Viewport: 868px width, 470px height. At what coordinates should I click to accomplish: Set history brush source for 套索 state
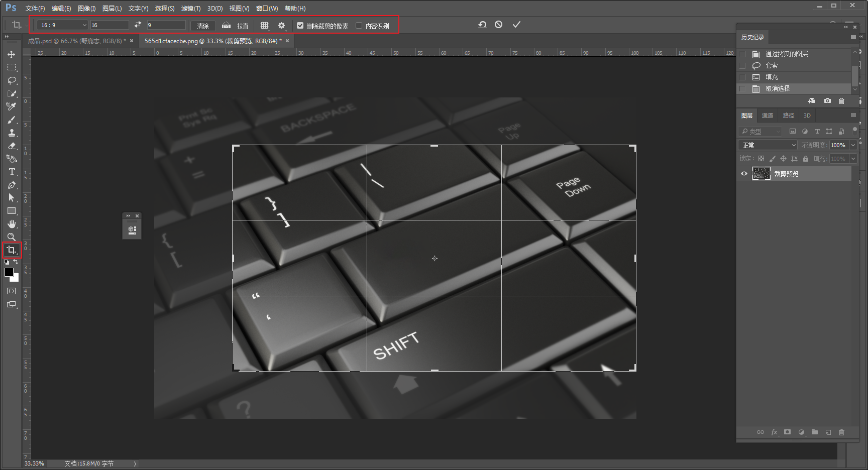742,65
